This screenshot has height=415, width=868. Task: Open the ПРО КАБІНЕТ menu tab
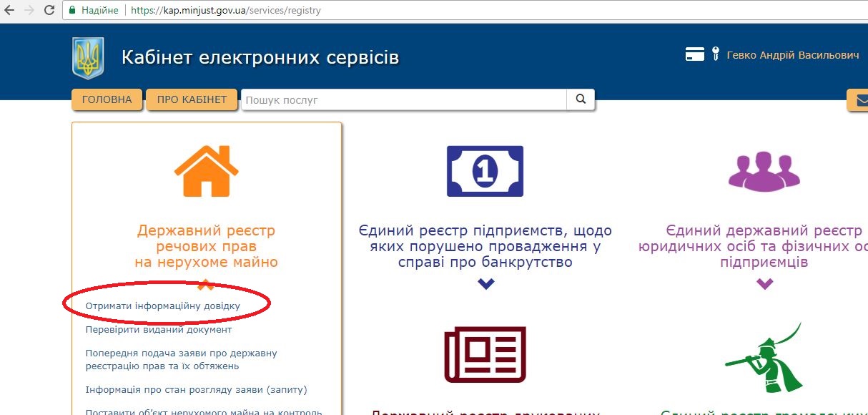coord(192,100)
